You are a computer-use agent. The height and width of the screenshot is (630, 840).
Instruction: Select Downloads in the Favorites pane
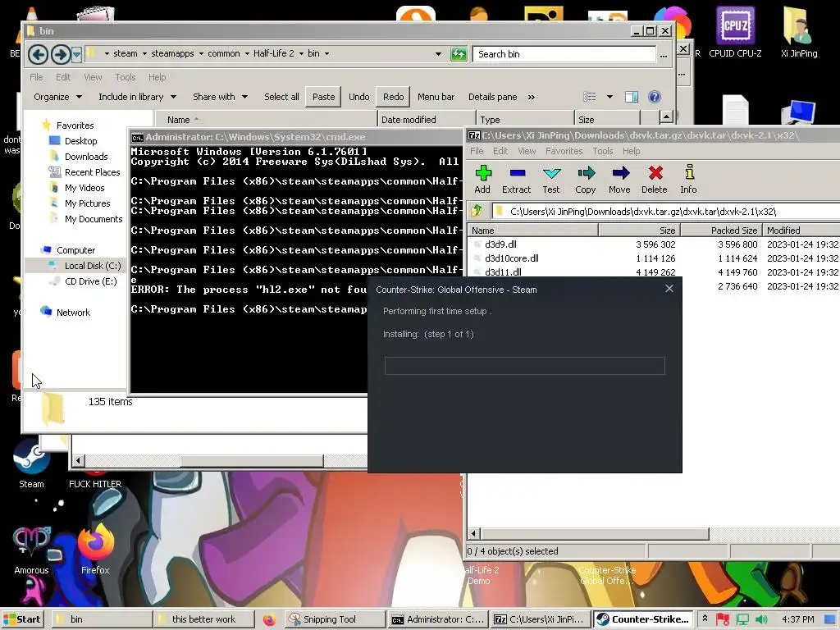85,157
